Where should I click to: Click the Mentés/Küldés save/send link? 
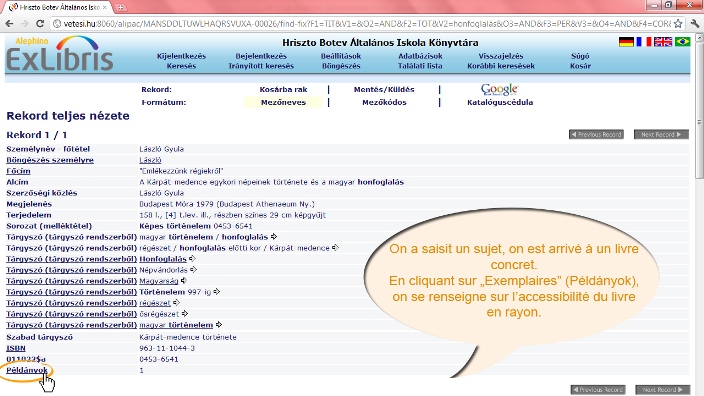point(384,89)
